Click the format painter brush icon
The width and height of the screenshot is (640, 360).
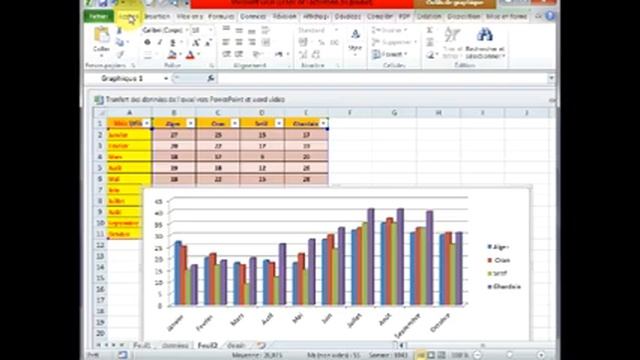(120, 54)
